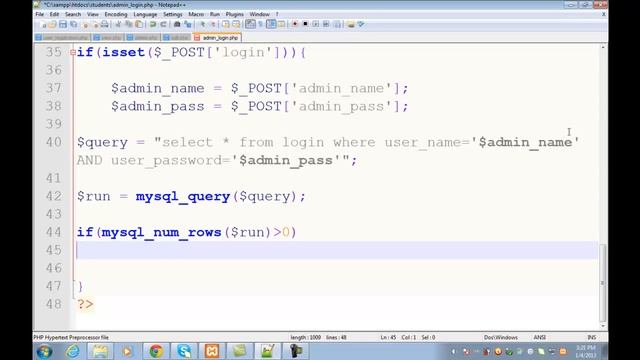Undo with the green arrow icon
The height and width of the screenshot is (360, 640).
153,24
